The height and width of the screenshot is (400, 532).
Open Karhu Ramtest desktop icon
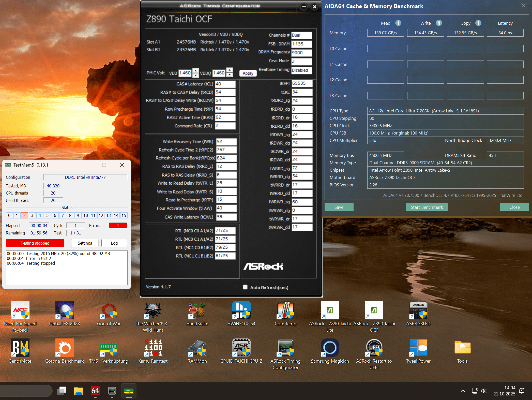point(153,348)
